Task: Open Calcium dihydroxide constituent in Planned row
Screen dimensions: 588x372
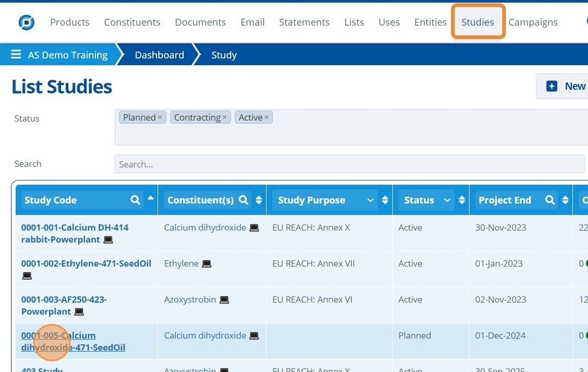Action: click(x=205, y=335)
